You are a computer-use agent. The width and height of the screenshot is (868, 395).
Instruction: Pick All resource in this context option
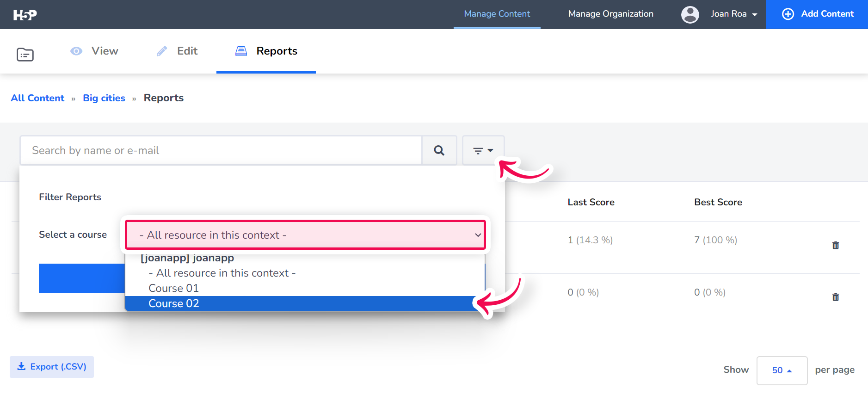(x=305, y=273)
